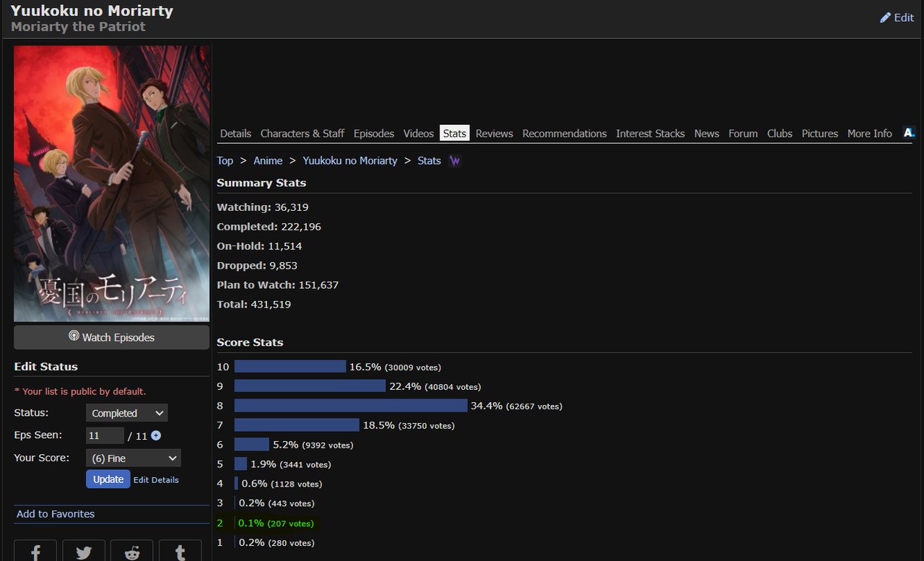Image resolution: width=924 pixels, height=561 pixels.
Task: Click the score 7 bar
Action: [x=297, y=425]
